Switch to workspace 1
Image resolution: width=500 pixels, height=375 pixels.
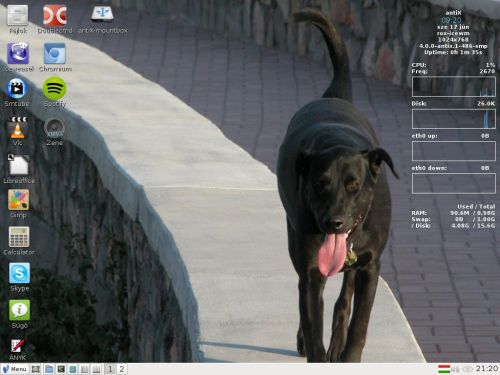(x=110, y=369)
